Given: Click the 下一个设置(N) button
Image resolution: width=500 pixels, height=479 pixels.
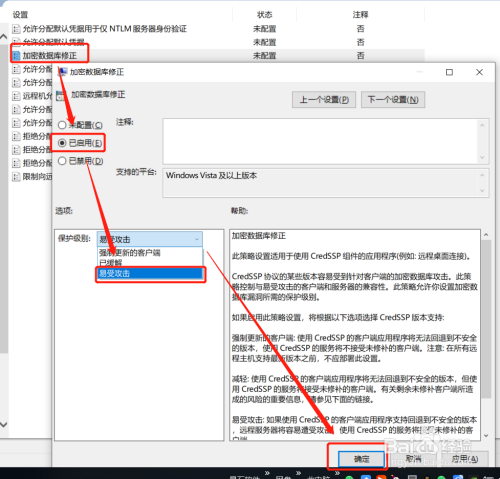Looking at the screenshot, I should tap(393, 100).
